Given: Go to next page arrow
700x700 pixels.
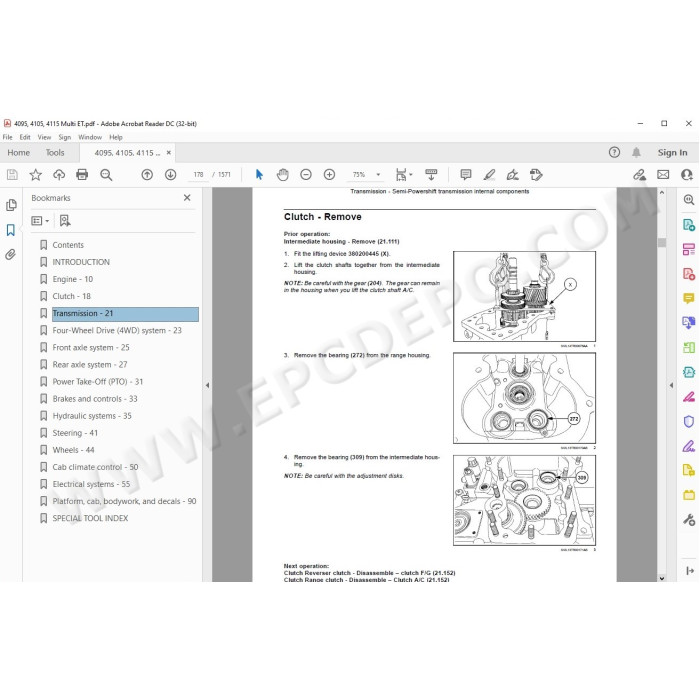Looking at the screenshot, I should click(171, 175).
